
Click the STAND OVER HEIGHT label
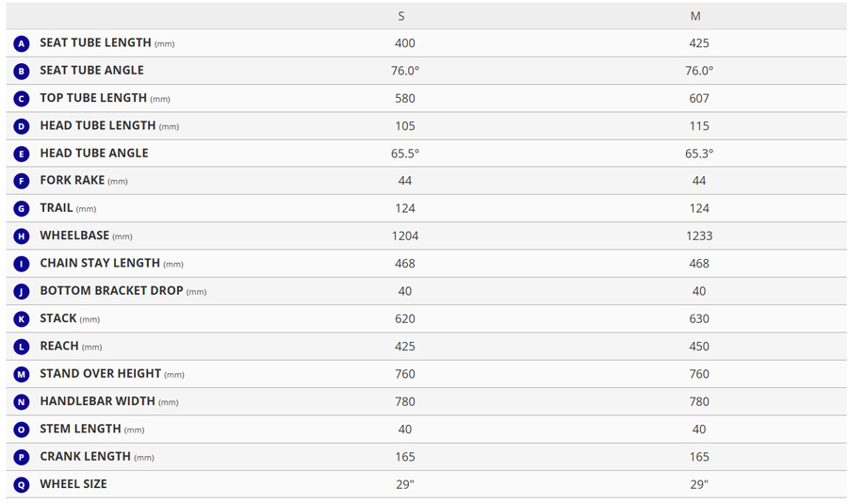pyautogui.click(x=101, y=373)
